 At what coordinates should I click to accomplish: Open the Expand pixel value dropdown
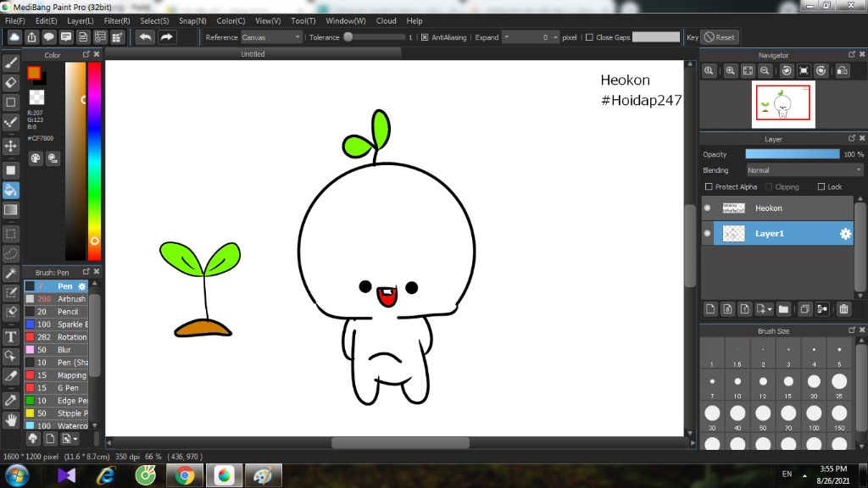pos(506,37)
